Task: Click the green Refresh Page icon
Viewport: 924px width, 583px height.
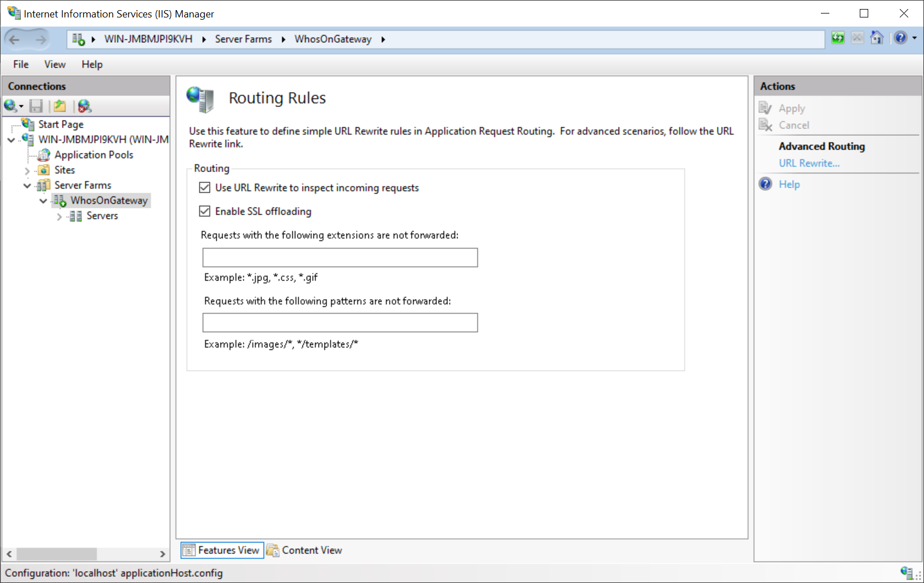Action: tap(838, 38)
